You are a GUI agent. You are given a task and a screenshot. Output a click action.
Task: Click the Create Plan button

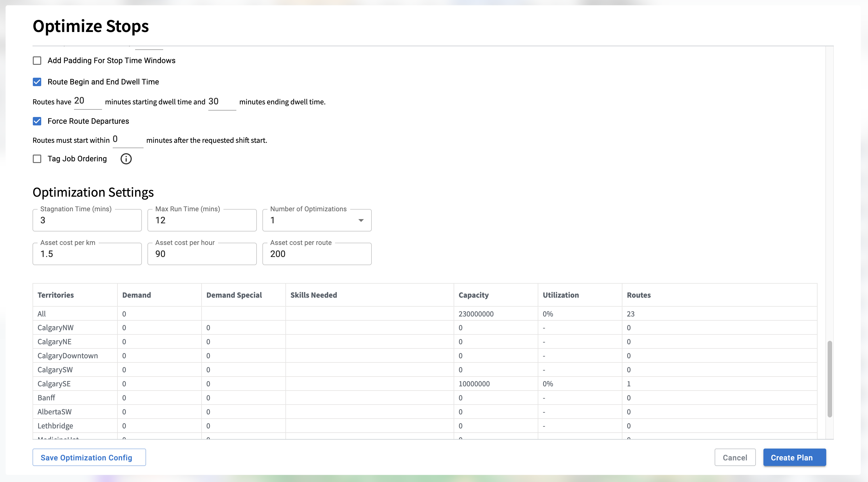794,457
